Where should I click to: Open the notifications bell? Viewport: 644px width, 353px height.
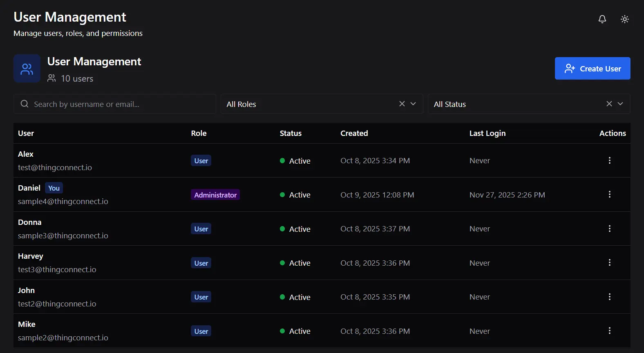pos(602,19)
